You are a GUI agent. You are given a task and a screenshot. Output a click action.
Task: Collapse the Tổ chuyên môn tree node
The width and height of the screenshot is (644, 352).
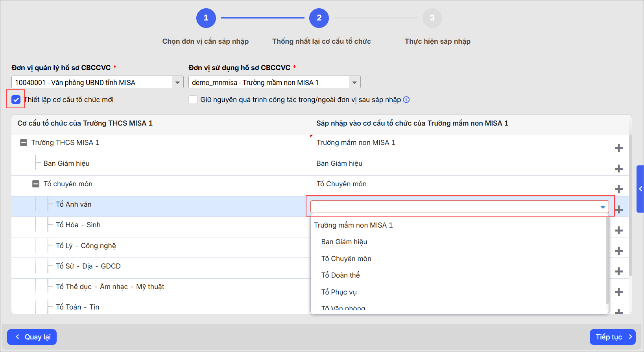[36, 184]
